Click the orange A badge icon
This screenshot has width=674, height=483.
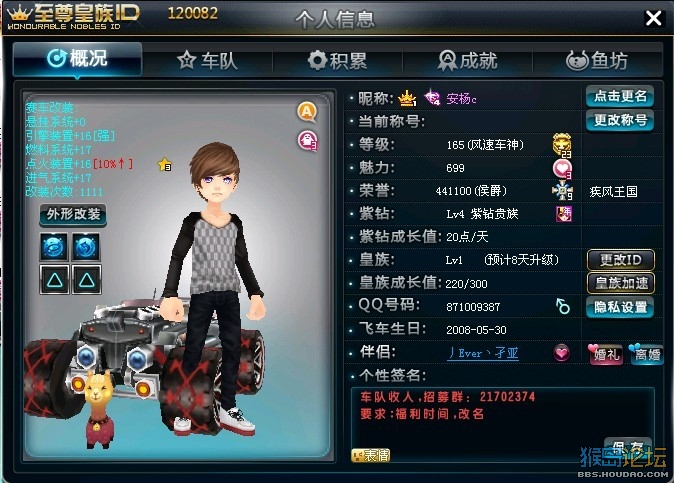(x=307, y=112)
